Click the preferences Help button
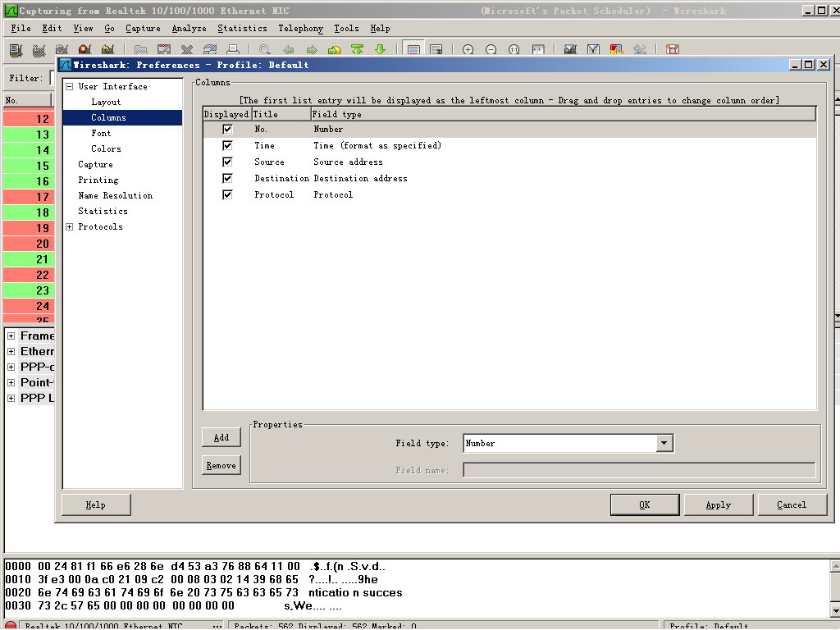Image resolution: width=840 pixels, height=630 pixels. (96, 504)
